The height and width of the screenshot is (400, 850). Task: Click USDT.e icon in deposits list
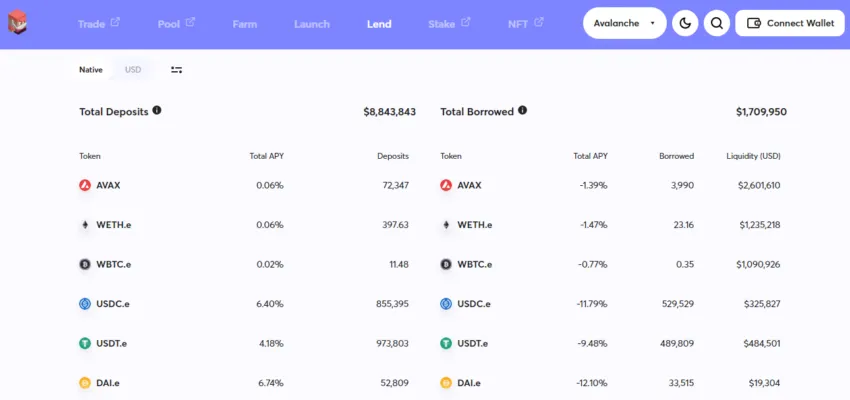coord(85,344)
